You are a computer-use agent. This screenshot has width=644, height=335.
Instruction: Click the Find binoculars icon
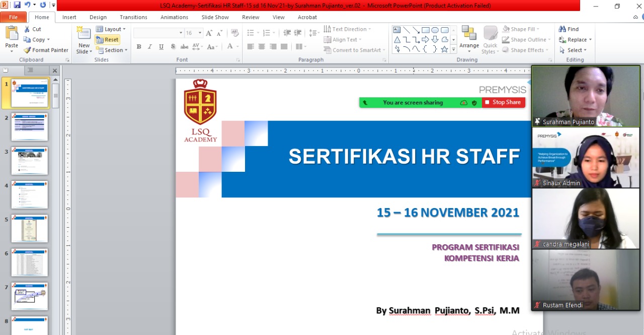562,29
